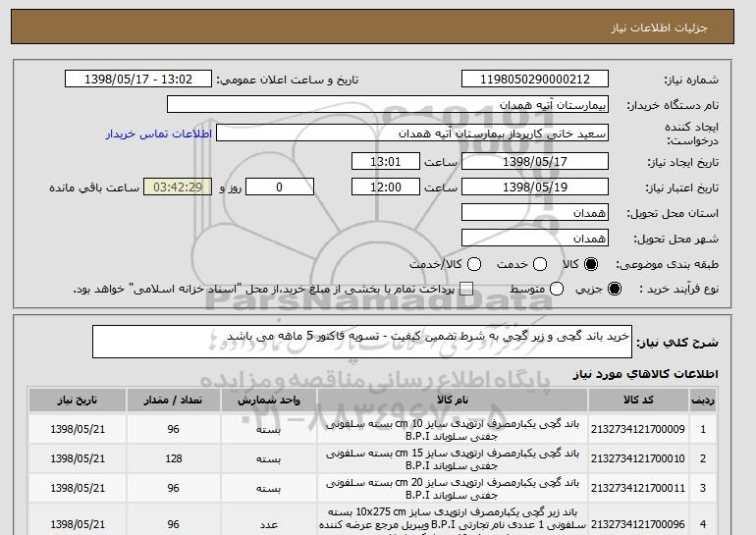
Task: Click the delivery province field همدان
Action: tap(535, 213)
